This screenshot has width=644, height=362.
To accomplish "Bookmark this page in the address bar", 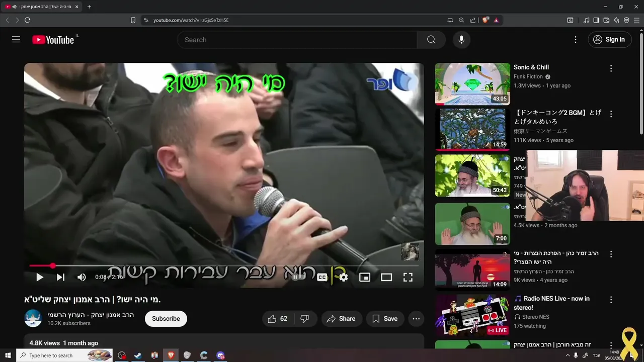I will (133, 20).
